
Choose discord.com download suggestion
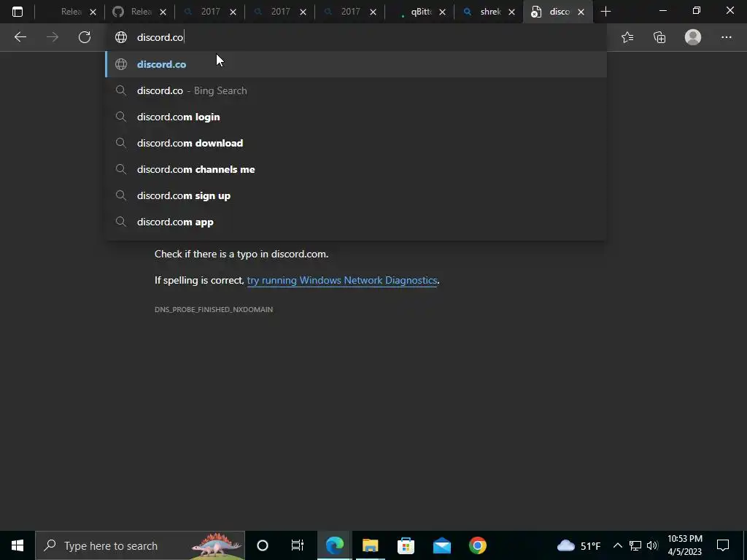[356, 143]
